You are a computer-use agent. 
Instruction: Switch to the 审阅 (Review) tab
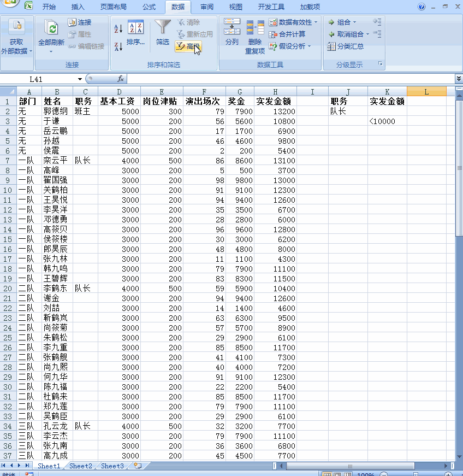click(x=207, y=7)
